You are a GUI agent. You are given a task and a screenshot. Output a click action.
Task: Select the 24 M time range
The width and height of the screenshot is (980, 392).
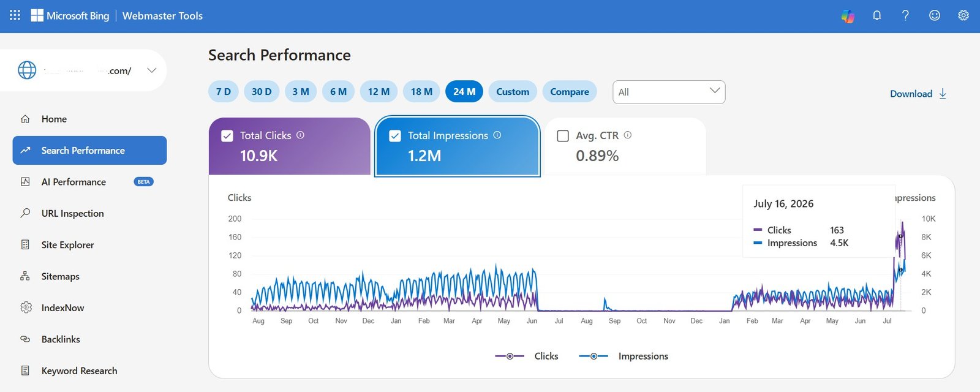464,91
